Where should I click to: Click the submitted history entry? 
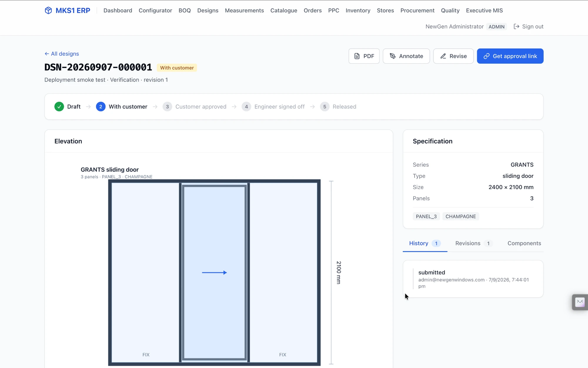(x=473, y=279)
